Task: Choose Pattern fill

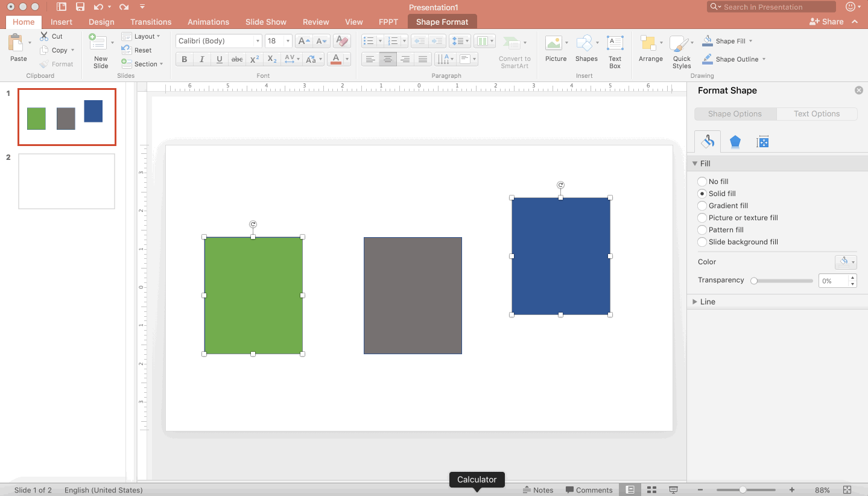Action: click(x=702, y=229)
